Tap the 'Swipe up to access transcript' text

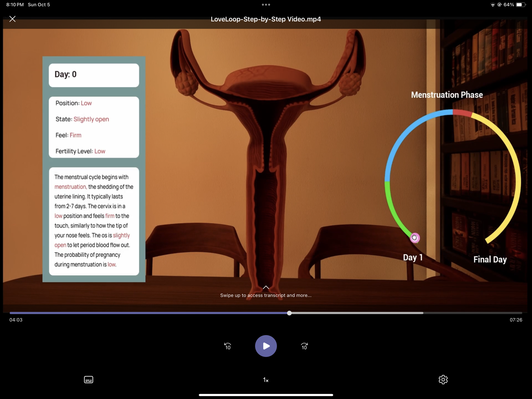(x=266, y=295)
